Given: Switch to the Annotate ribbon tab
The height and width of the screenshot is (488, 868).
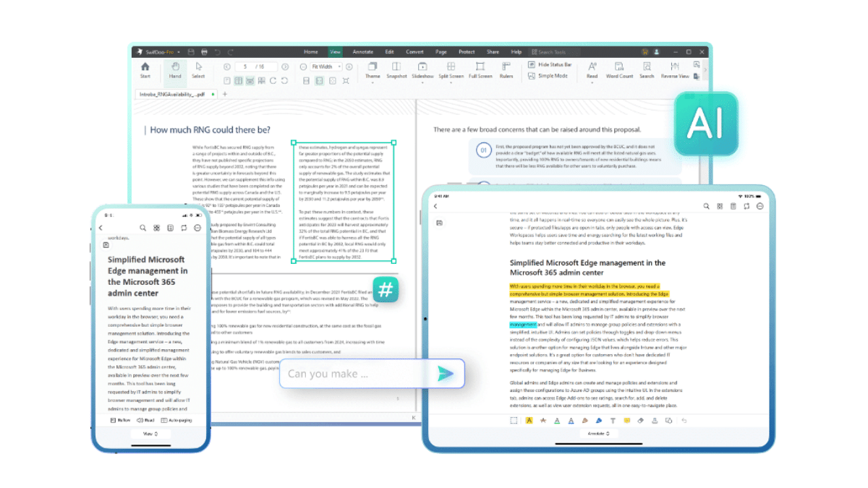Looking at the screenshot, I should pyautogui.click(x=362, y=51).
